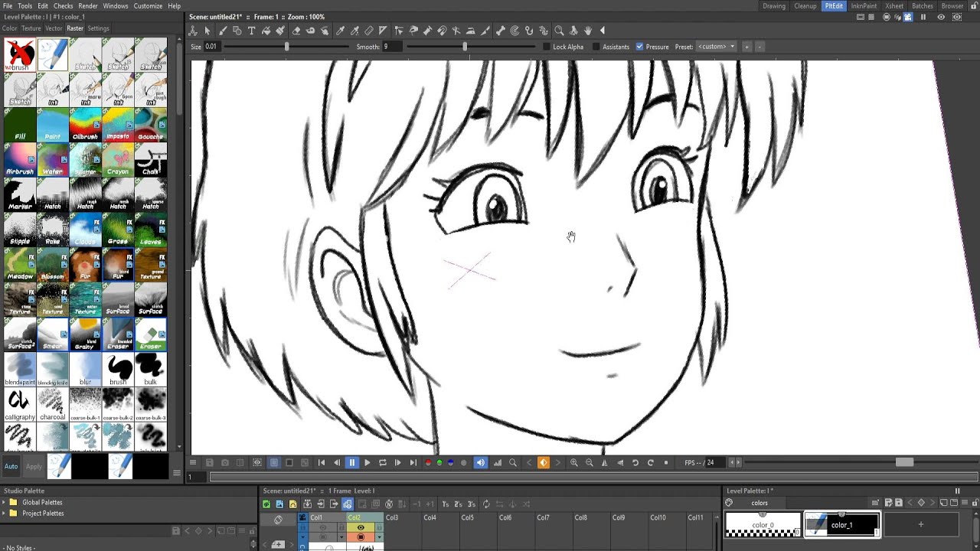The width and height of the screenshot is (980, 551).
Task: Click the zoom out viewer icon
Action: pyautogui.click(x=589, y=462)
